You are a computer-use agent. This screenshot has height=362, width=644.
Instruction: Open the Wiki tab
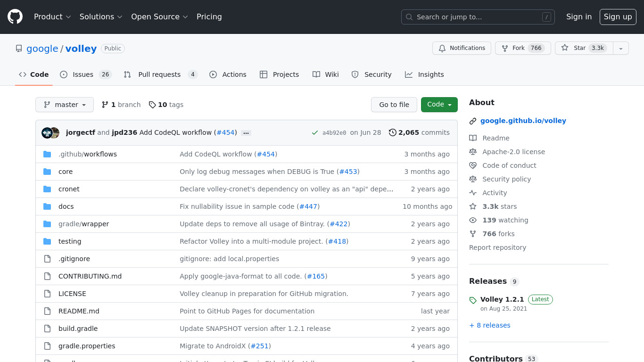pyautogui.click(x=326, y=74)
